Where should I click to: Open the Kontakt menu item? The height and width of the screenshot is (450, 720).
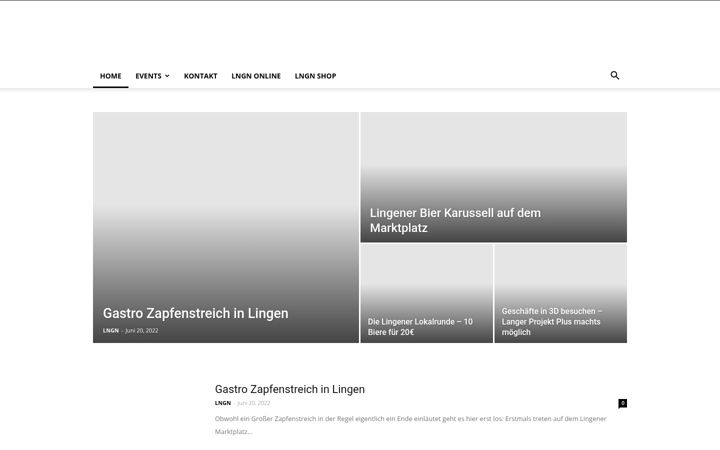pyautogui.click(x=200, y=76)
